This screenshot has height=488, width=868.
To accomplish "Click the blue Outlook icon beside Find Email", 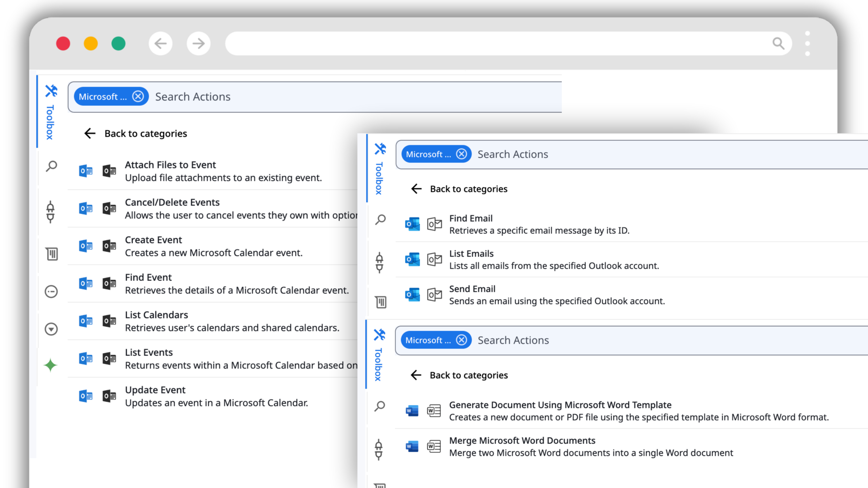I will pyautogui.click(x=412, y=224).
